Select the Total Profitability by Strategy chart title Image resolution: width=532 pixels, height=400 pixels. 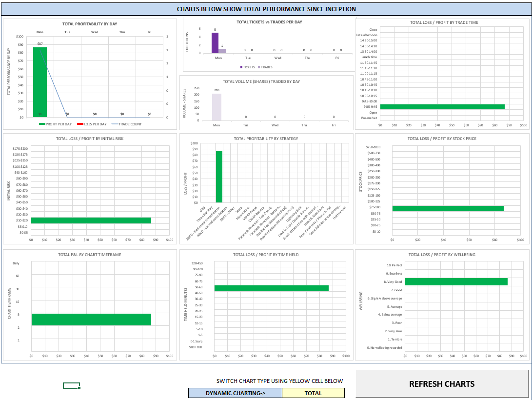[266, 139]
